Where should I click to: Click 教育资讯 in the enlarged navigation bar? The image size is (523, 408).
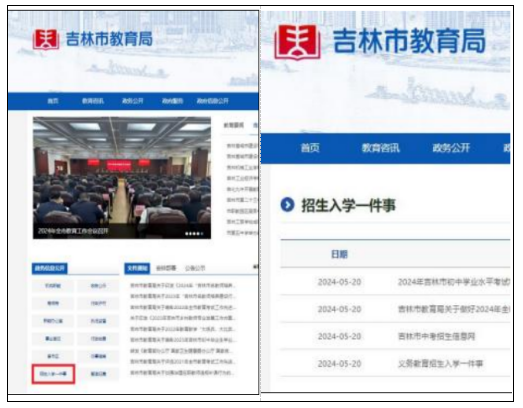coord(381,148)
